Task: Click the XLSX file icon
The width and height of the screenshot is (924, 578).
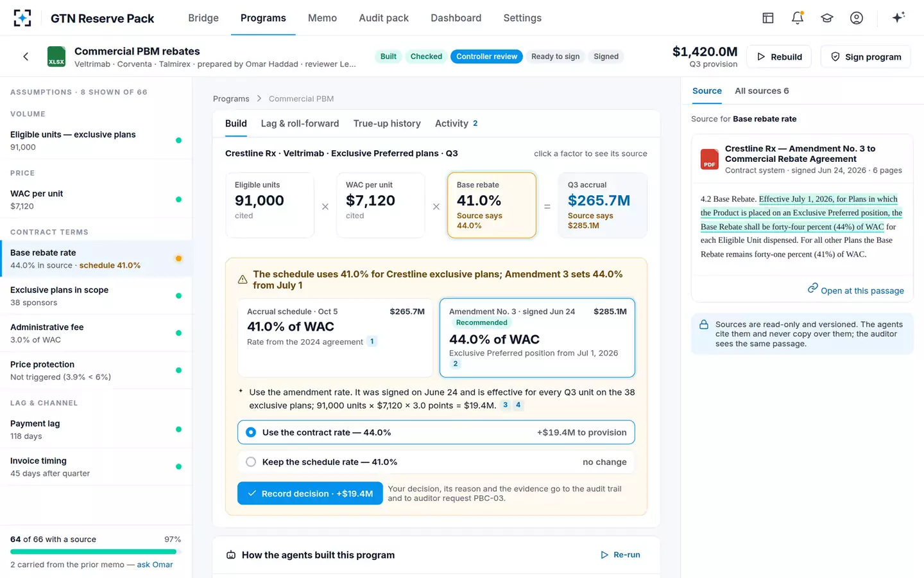Action: (x=56, y=57)
